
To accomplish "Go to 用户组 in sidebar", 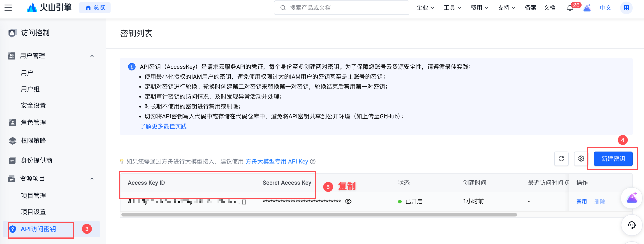I will pyautogui.click(x=30, y=89).
